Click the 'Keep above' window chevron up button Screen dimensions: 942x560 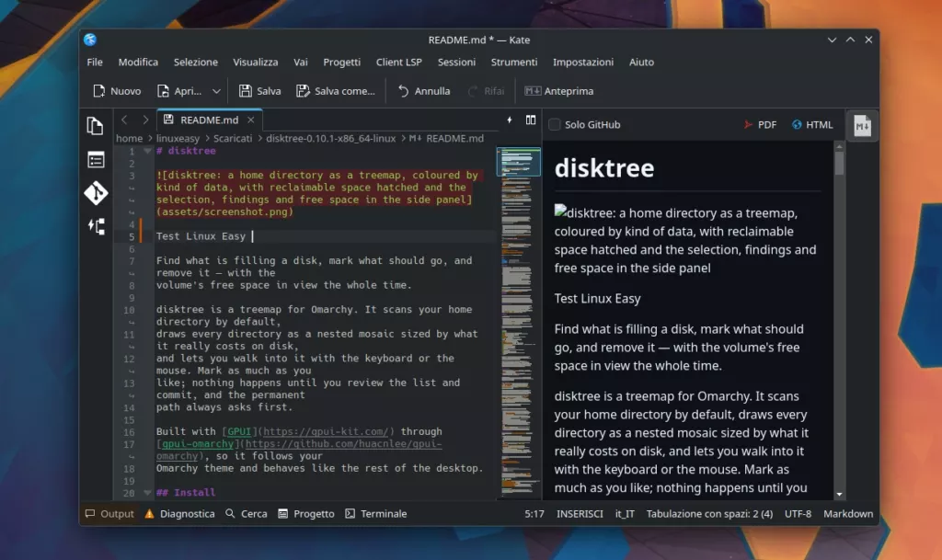850,40
